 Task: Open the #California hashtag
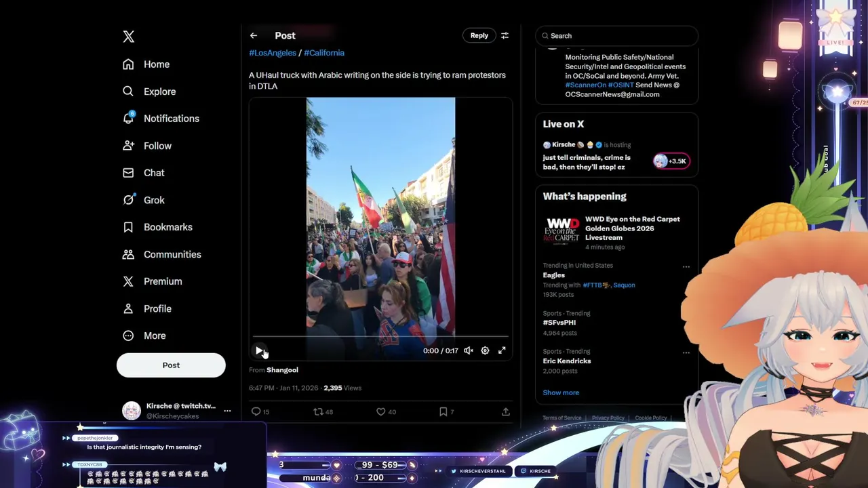click(324, 53)
